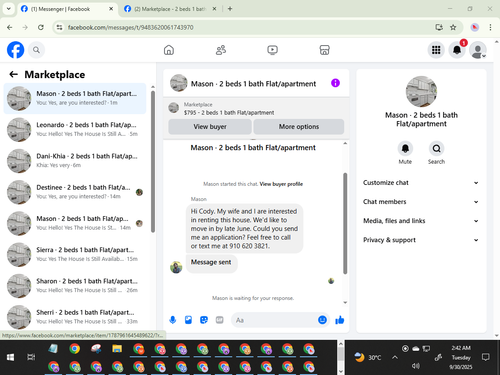Expand Privacy & support section
The width and height of the screenshot is (500, 375).
[421, 240]
